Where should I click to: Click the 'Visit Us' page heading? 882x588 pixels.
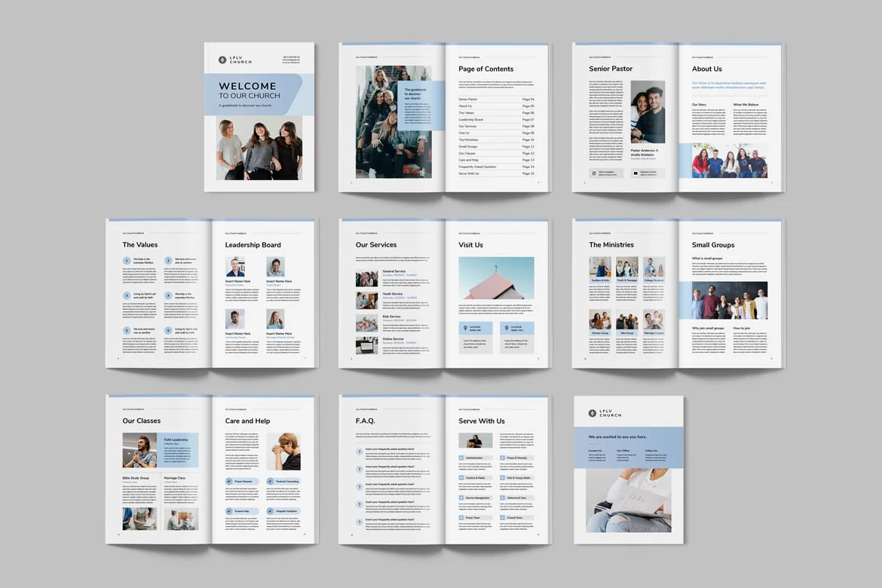click(x=471, y=245)
